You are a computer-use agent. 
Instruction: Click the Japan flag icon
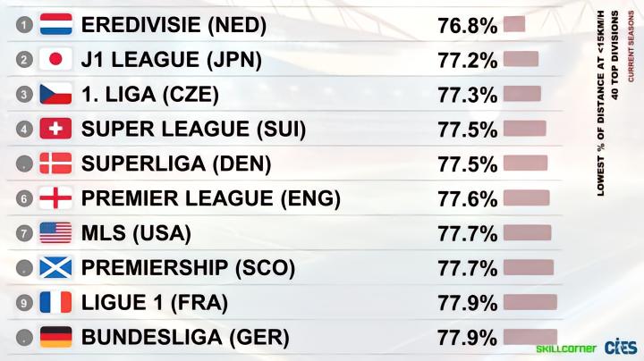55,59
